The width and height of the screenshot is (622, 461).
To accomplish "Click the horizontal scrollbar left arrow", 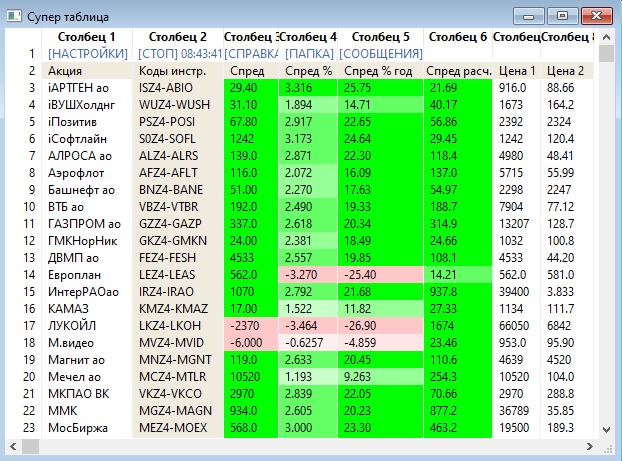I will [x=13, y=447].
